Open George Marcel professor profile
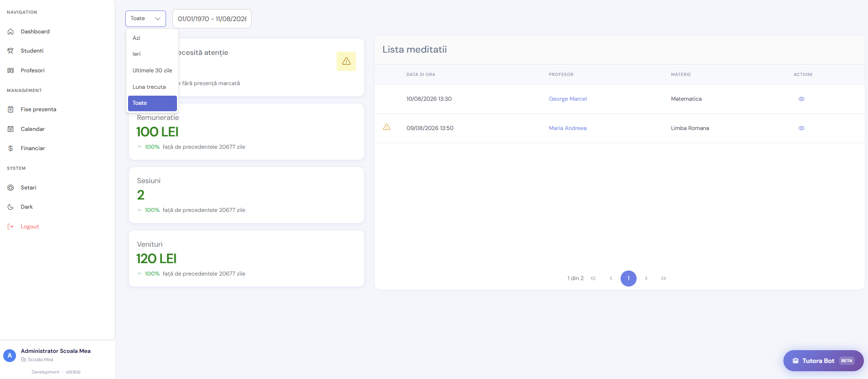 click(568, 99)
